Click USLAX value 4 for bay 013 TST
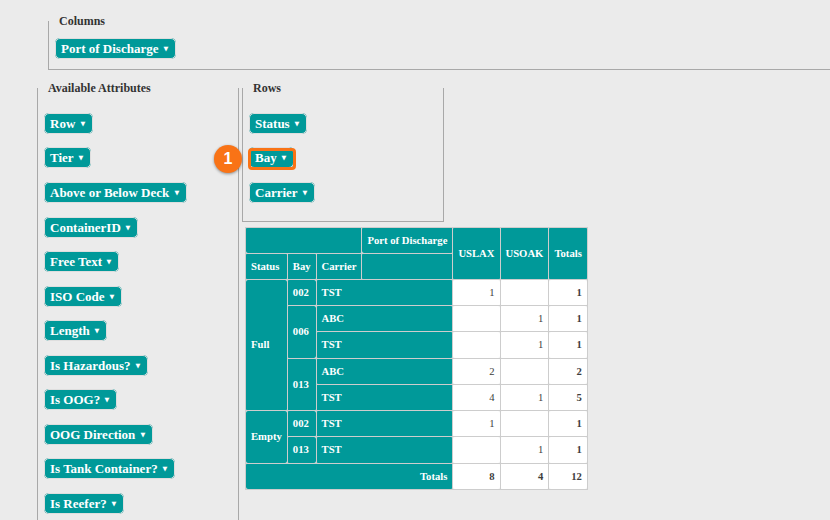The image size is (830, 520). tap(476, 398)
